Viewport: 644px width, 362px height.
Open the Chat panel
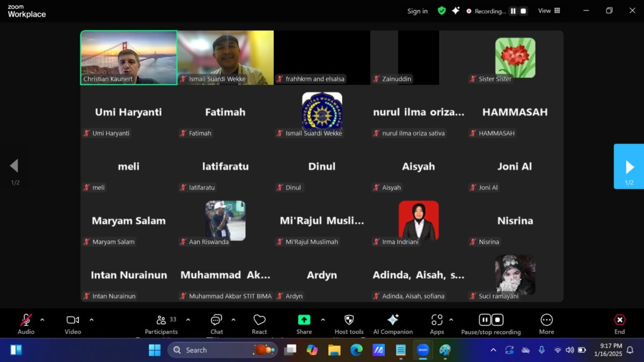(217, 324)
